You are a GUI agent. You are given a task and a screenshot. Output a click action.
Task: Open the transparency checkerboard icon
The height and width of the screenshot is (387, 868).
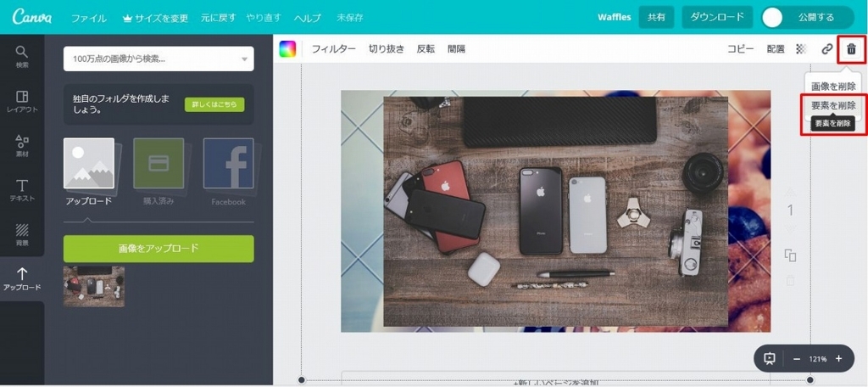tap(801, 48)
